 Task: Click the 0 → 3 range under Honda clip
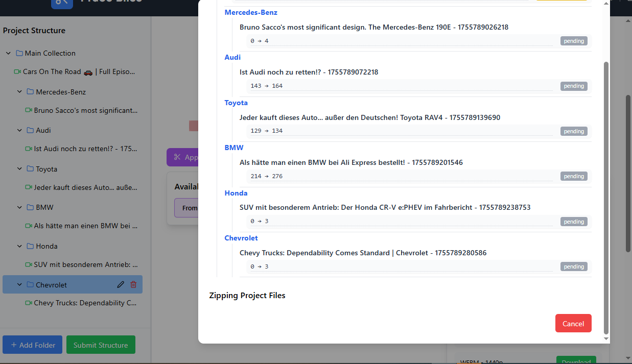pos(260,221)
